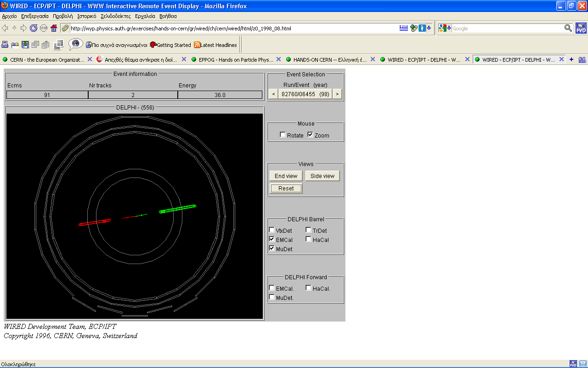Go to next event with > button
The image size is (588, 368).
pyautogui.click(x=337, y=94)
